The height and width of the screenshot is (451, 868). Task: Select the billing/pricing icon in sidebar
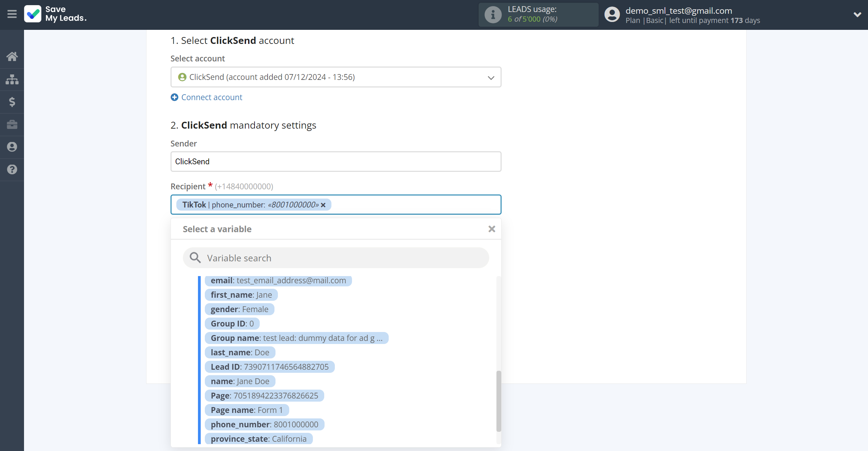tap(12, 102)
